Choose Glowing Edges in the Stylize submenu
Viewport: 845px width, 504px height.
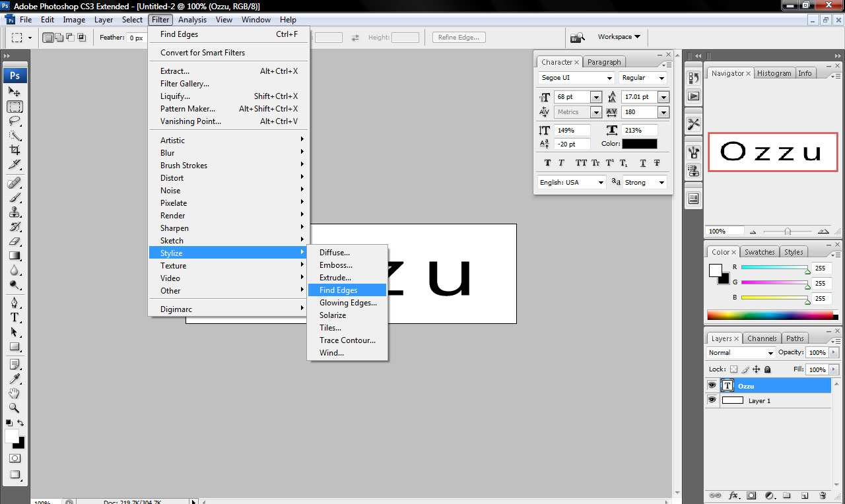coord(347,303)
